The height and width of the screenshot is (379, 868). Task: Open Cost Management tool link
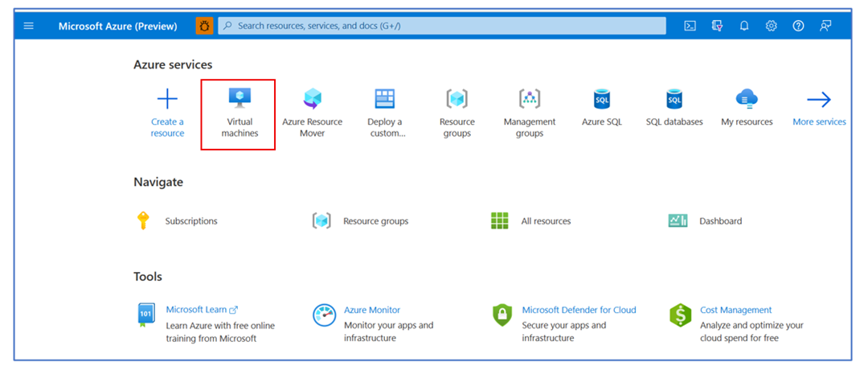tap(735, 310)
